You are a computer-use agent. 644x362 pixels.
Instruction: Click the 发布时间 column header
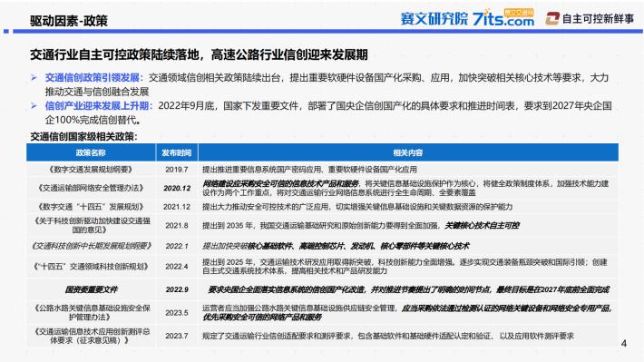[x=177, y=152]
